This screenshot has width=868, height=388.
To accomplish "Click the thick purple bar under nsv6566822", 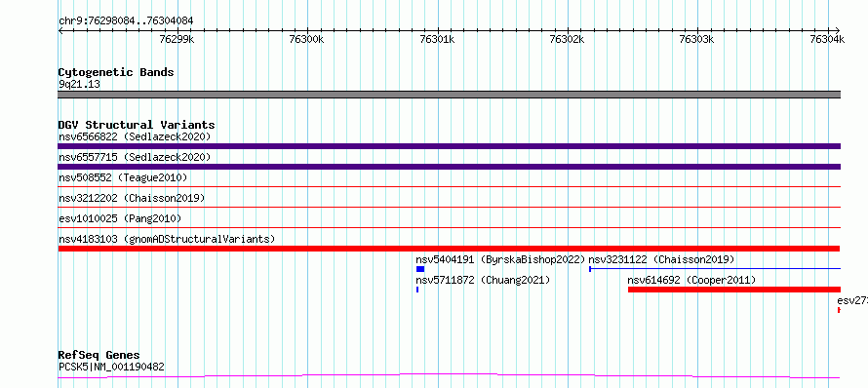I will (449, 146).
